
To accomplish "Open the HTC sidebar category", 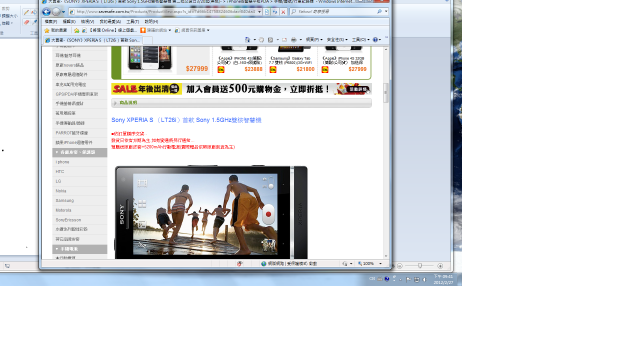I will [60, 171].
